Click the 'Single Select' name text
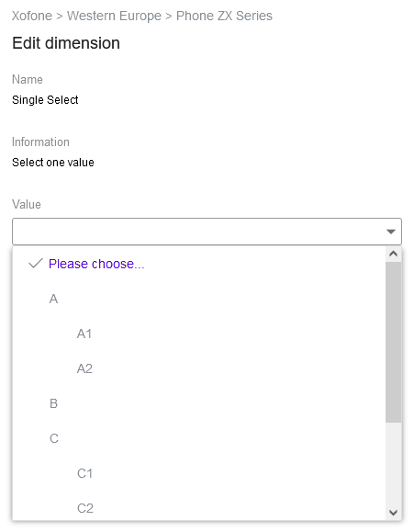 (x=45, y=100)
